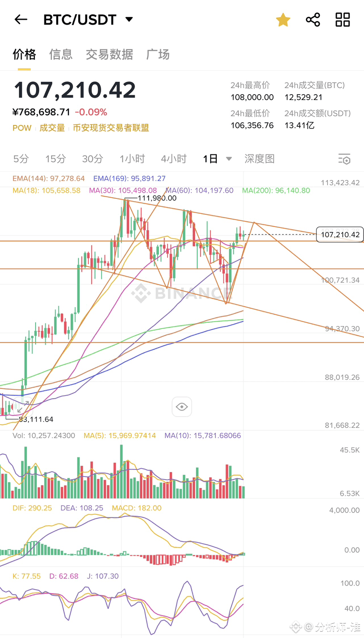Tap the 24h成交量 value 12,529.21
364x638 pixels.
tap(303, 97)
